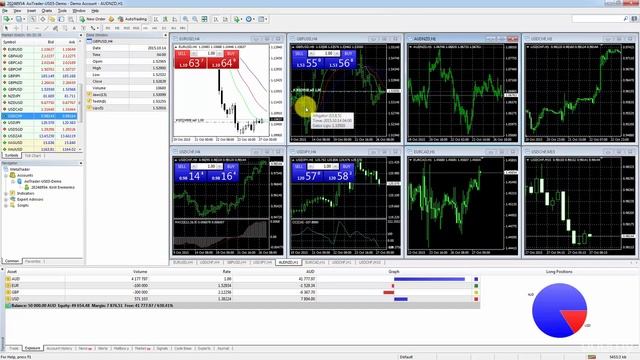Select the trendline drawing tool

pyautogui.click(x=46, y=28)
